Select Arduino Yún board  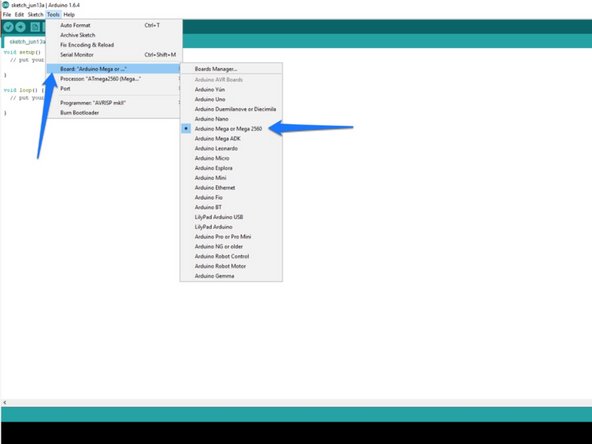click(x=231, y=89)
